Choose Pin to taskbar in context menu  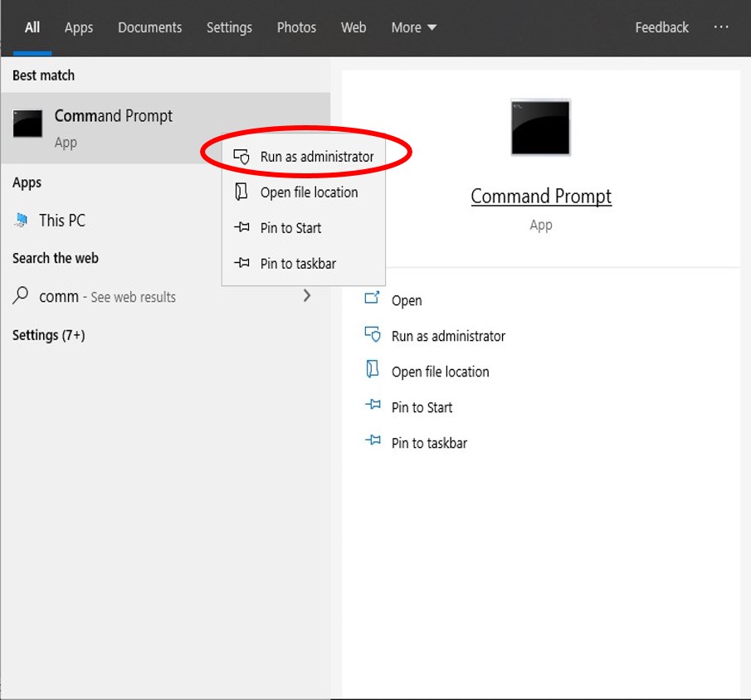point(304,264)
